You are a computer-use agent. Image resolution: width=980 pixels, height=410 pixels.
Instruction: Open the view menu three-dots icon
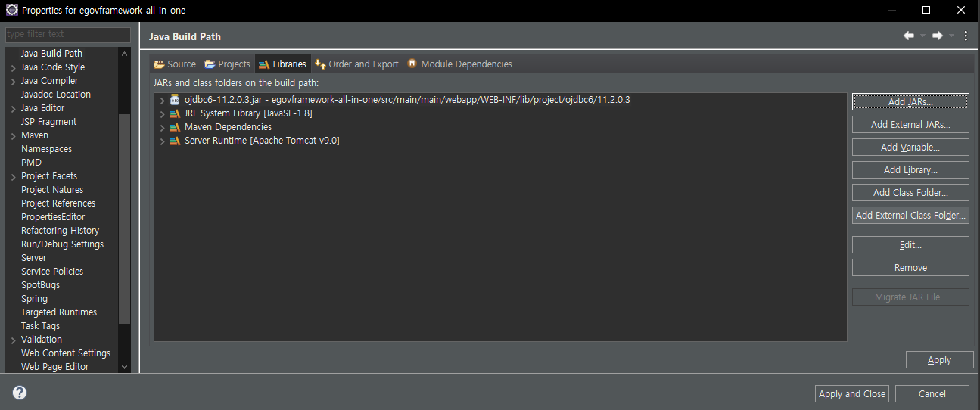[x=966, y=36]
